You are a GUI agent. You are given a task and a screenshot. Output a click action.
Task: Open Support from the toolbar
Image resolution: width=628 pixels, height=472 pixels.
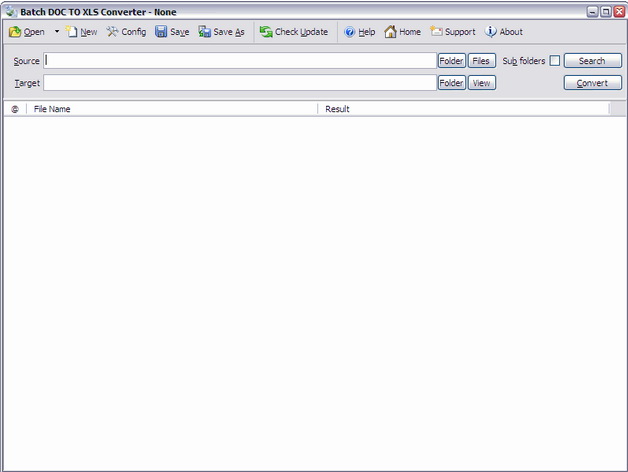coord(453,32)
